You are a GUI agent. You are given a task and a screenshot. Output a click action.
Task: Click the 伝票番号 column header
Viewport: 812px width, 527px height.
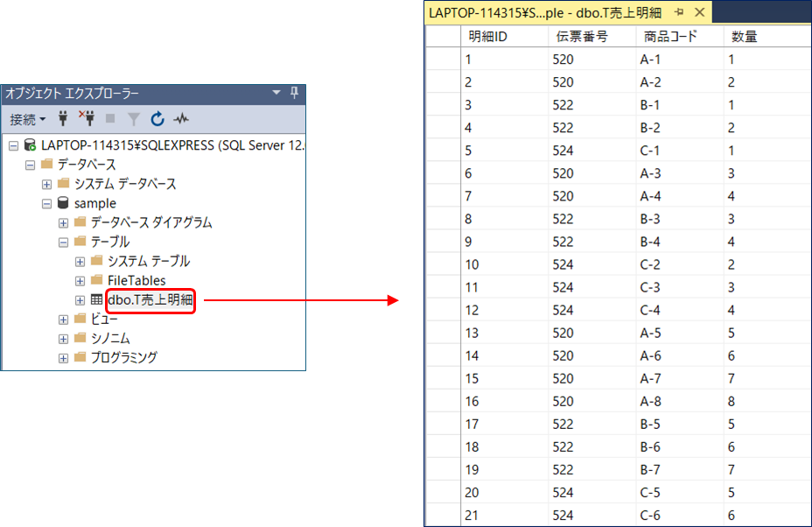click(591, 36)
